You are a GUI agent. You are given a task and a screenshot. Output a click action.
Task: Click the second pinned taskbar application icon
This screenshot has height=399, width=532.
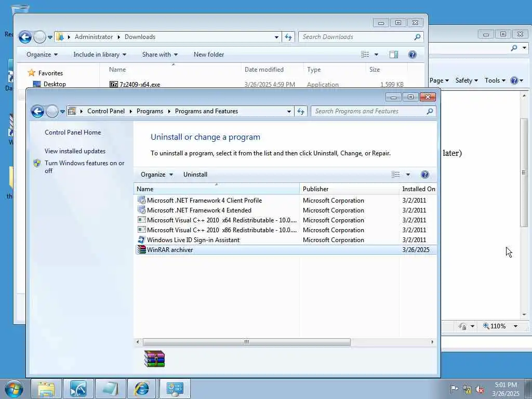(x=78, y=389)
